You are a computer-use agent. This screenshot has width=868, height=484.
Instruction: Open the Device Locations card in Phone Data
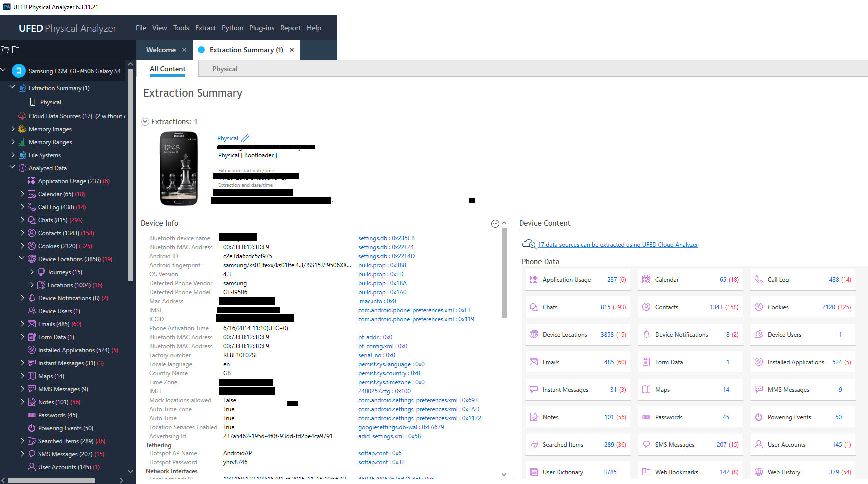tap(577, 335)
